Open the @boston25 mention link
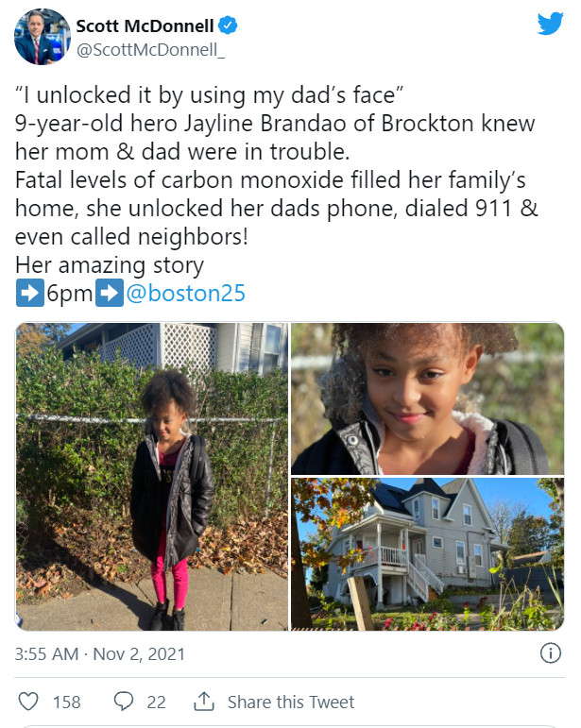Screen dimensions: 581x728 [x=185, y=294]
